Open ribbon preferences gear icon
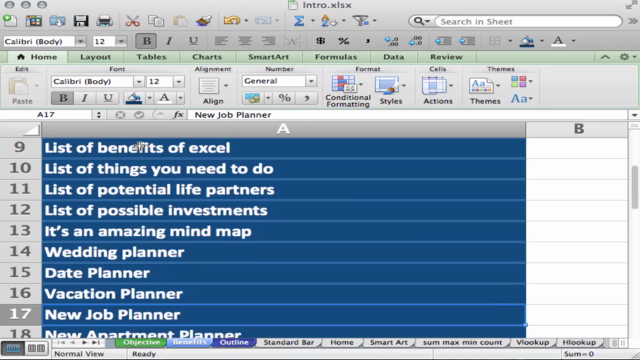 tap(624, 57)
